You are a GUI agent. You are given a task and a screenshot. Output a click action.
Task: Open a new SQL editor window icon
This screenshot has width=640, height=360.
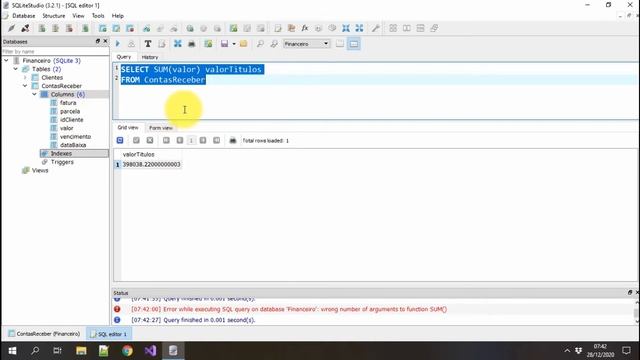pos(278,28)
